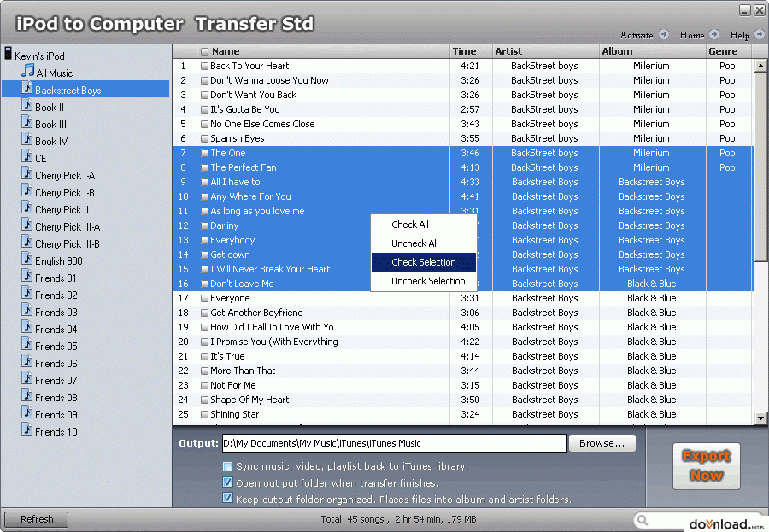The height and width of the screenshot is (532, 769).
Task: Uncheck Keep output folder organized option
Action: pyautogui.click(x=227, y=498)
